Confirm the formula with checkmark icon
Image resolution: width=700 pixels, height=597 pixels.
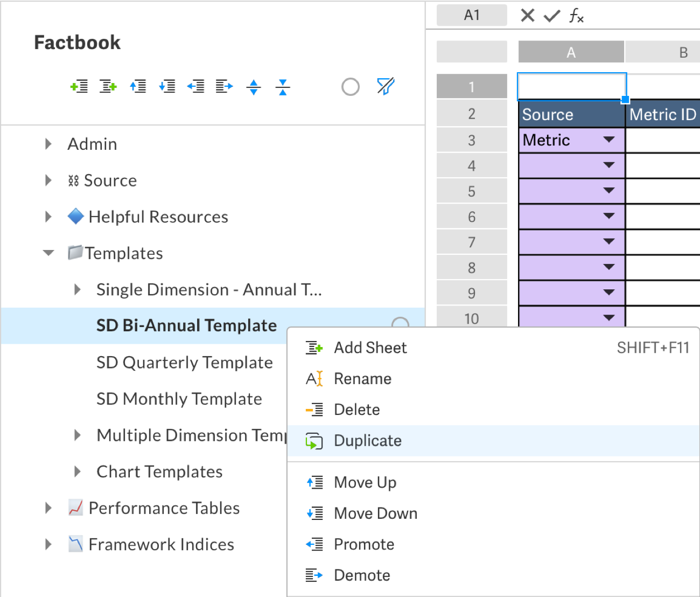pyautogui.click(x=552, y=16)
